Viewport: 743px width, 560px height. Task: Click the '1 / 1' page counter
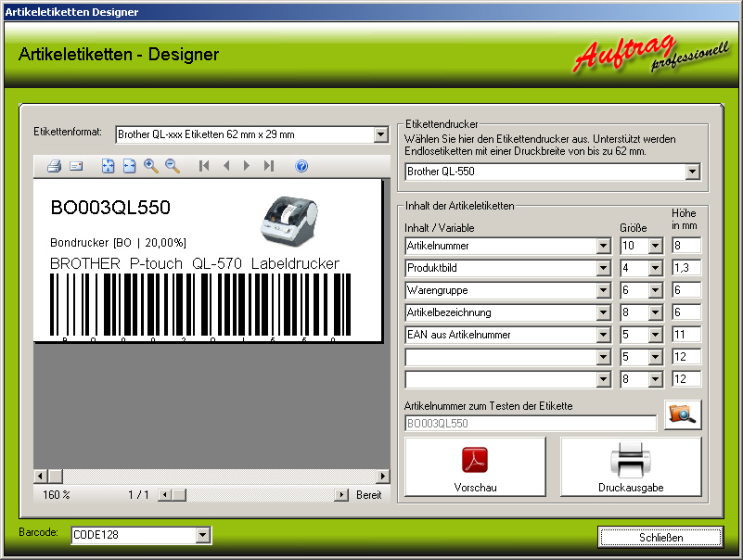(x=138, y=495)
